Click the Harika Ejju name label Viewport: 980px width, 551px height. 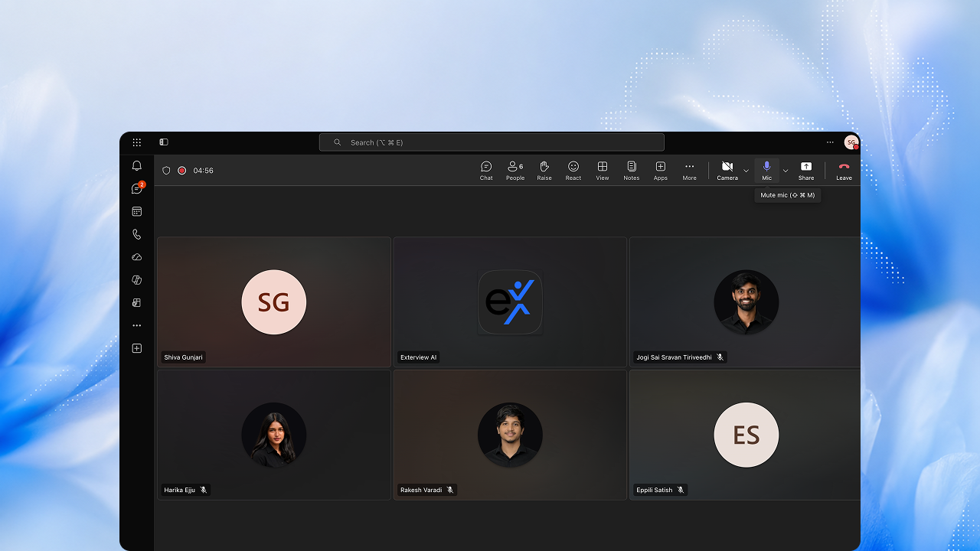(x=180, y=490)
